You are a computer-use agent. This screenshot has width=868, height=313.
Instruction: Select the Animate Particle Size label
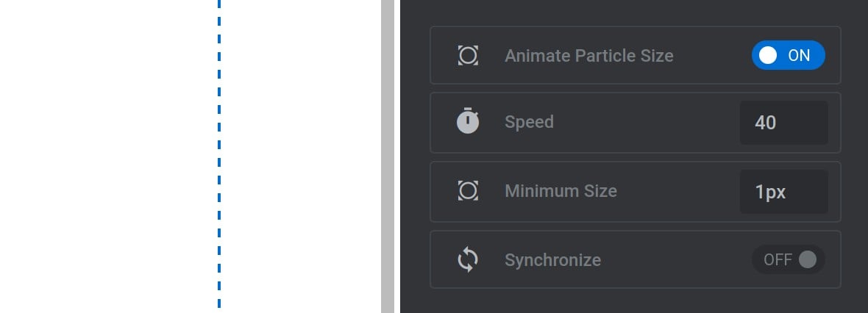pyautogui.click(x=589, y=56)
